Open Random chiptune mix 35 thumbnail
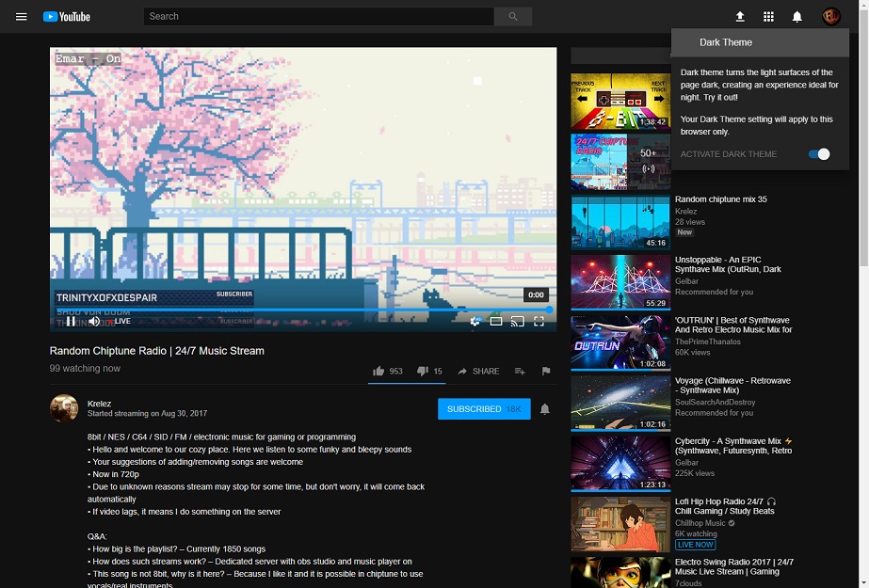 pos(620,221)
